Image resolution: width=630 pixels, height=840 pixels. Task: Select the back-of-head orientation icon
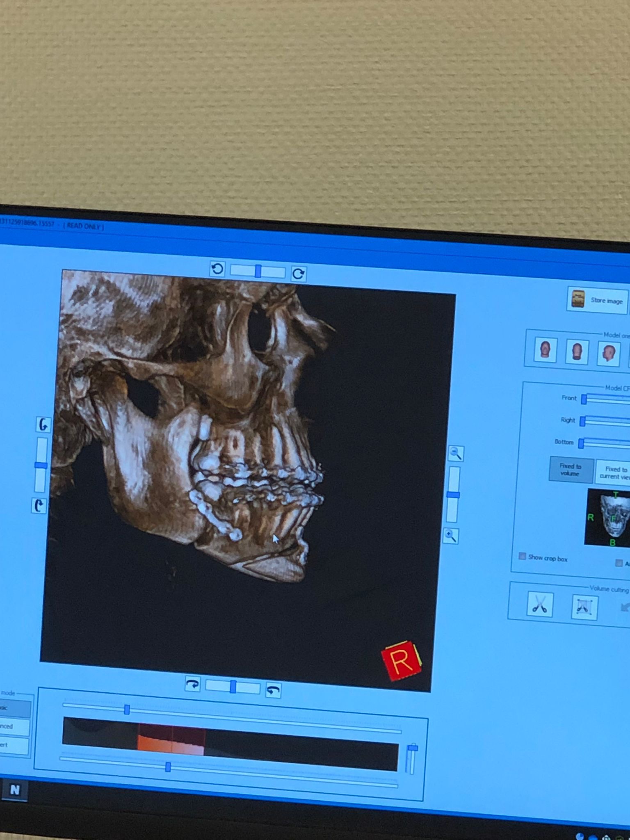(577, 352)
